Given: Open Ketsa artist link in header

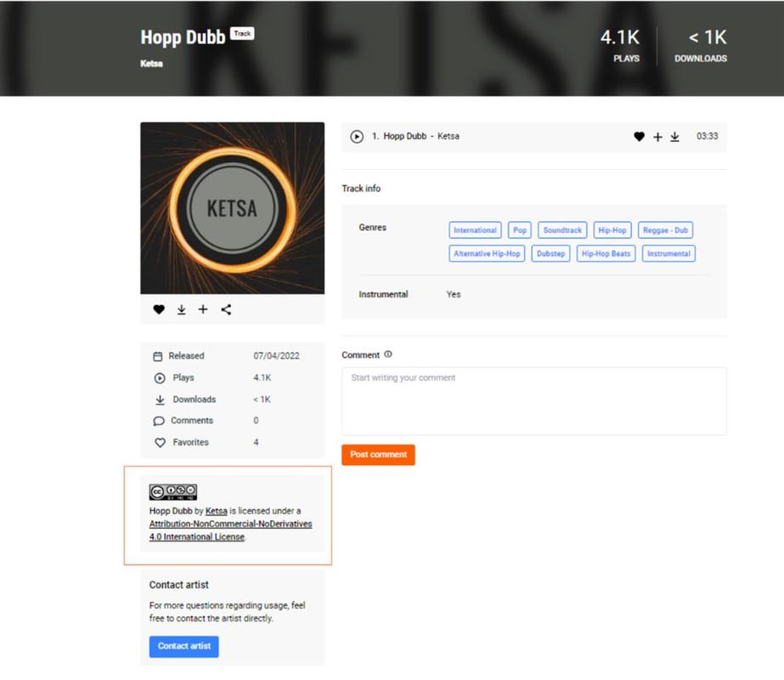Looking at the screenshot, I should coord(151,64).
